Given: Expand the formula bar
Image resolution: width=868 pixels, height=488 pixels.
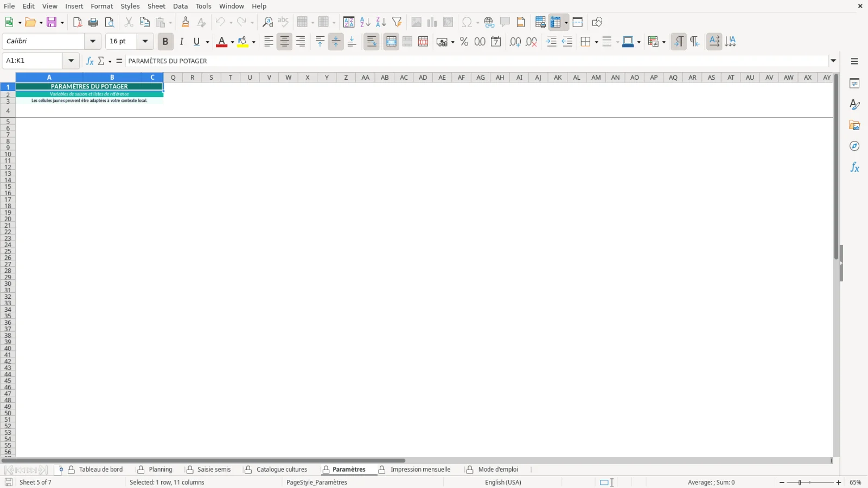Looking at the screenshot, I should click(x=834, y=61).
